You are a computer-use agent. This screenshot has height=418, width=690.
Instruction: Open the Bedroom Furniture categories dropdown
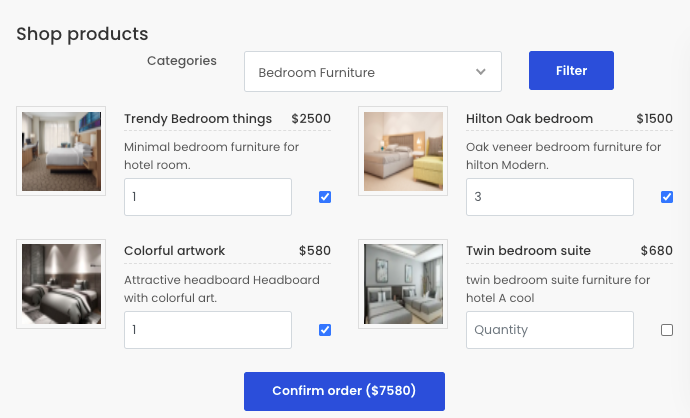pos(372,72)
